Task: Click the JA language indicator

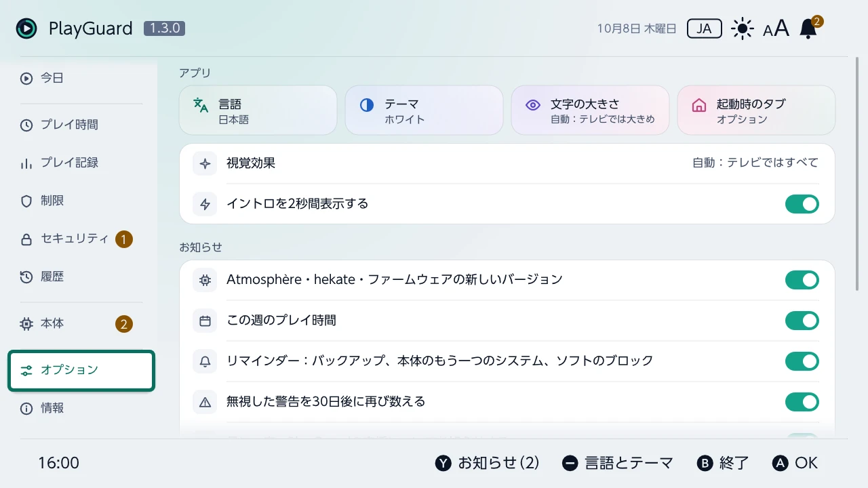Action: (705, 28)
